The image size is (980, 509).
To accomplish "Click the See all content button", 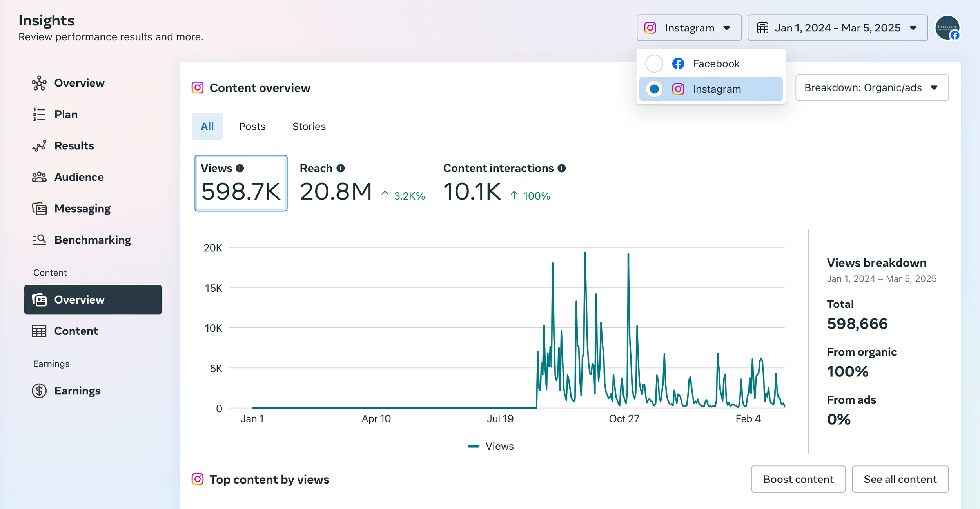I will pos(900,479).
